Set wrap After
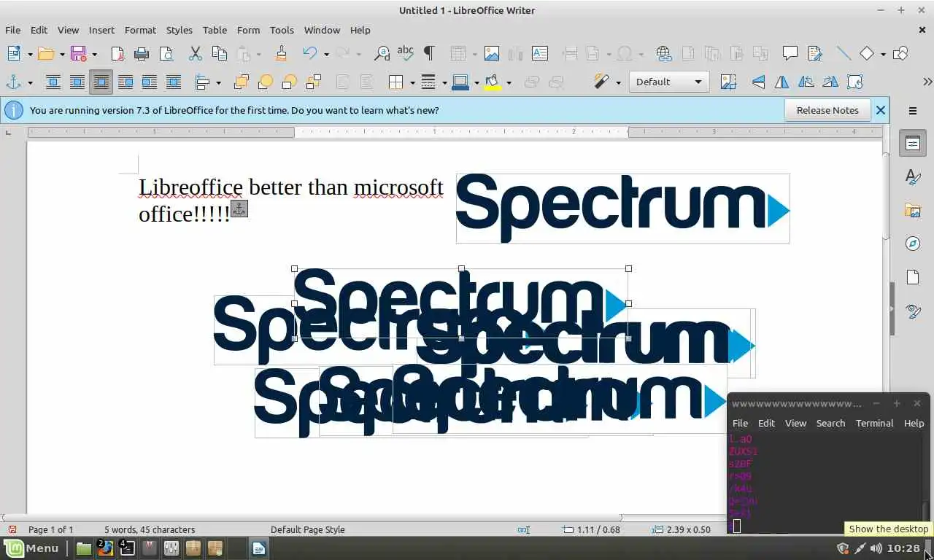The width and height of the screenshot is (934, 560). (x=149, y=82)
